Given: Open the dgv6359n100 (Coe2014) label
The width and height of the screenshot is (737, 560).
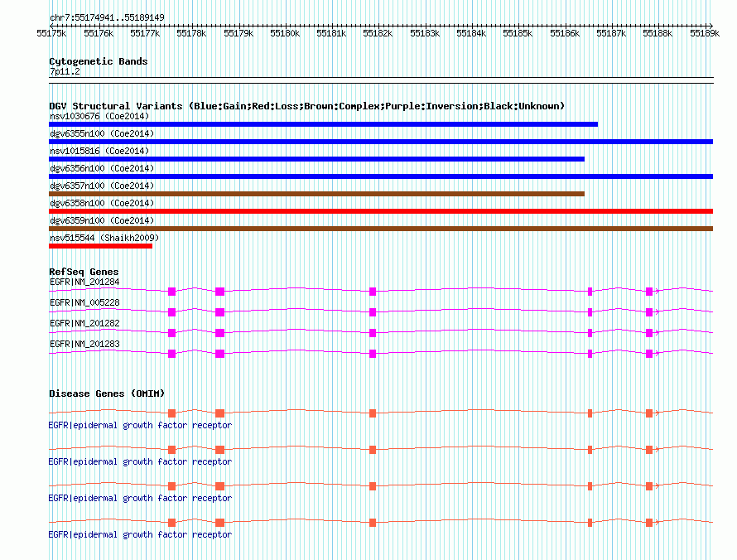Looking at the screenshot, I should point(102,220).
